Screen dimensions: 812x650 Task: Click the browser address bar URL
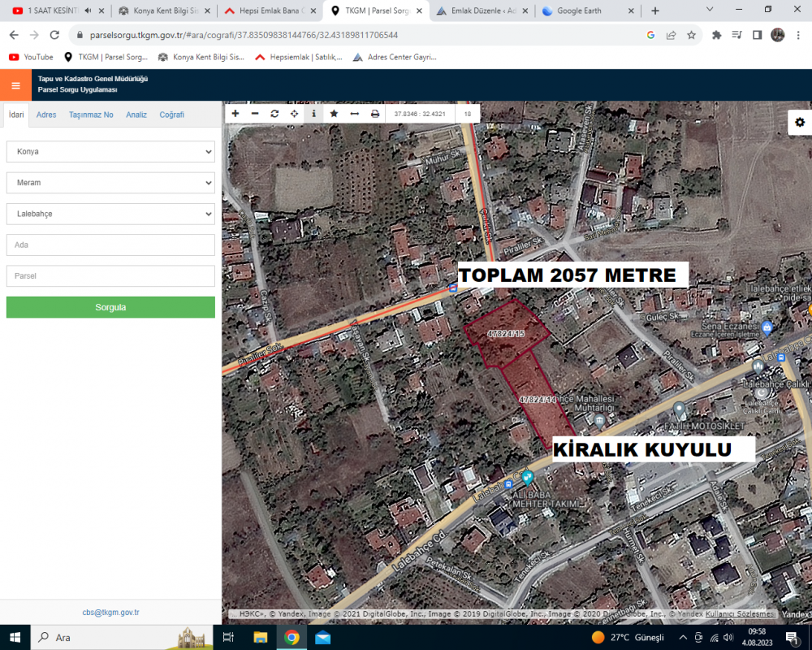click(x=244, y=35)
